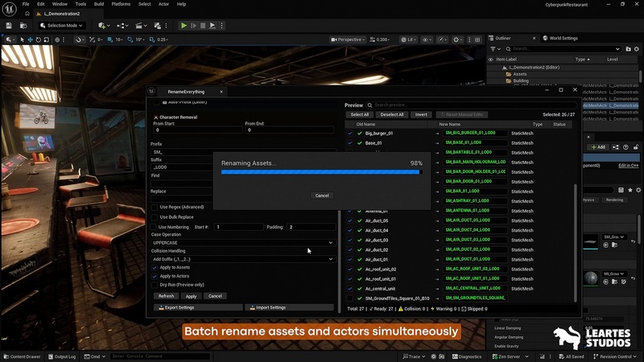Click the Deselect All button
This screenshot has width=644, height=362.
click(x=391, y=115)
